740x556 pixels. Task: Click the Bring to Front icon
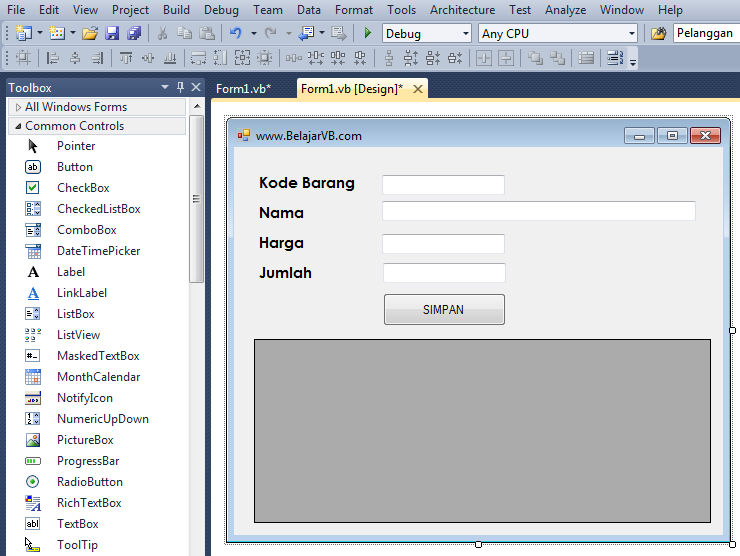535,58
